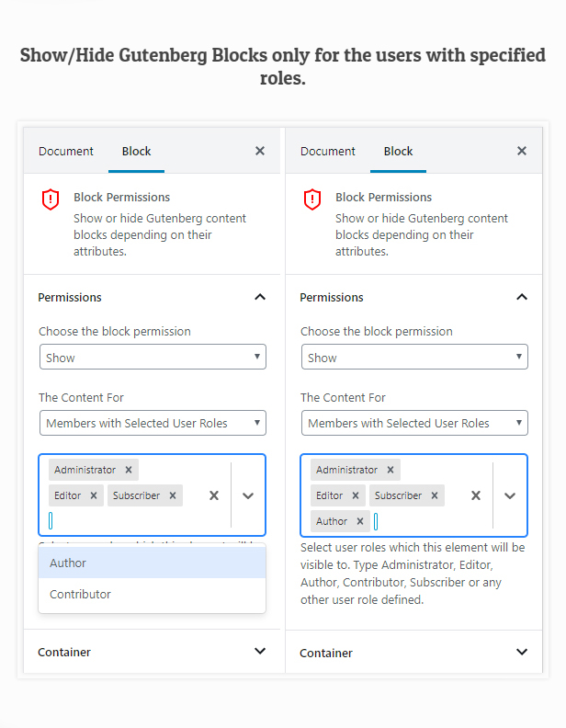
Task: Click Block Permissions shield icon in left panel
Action: (51, 199)
